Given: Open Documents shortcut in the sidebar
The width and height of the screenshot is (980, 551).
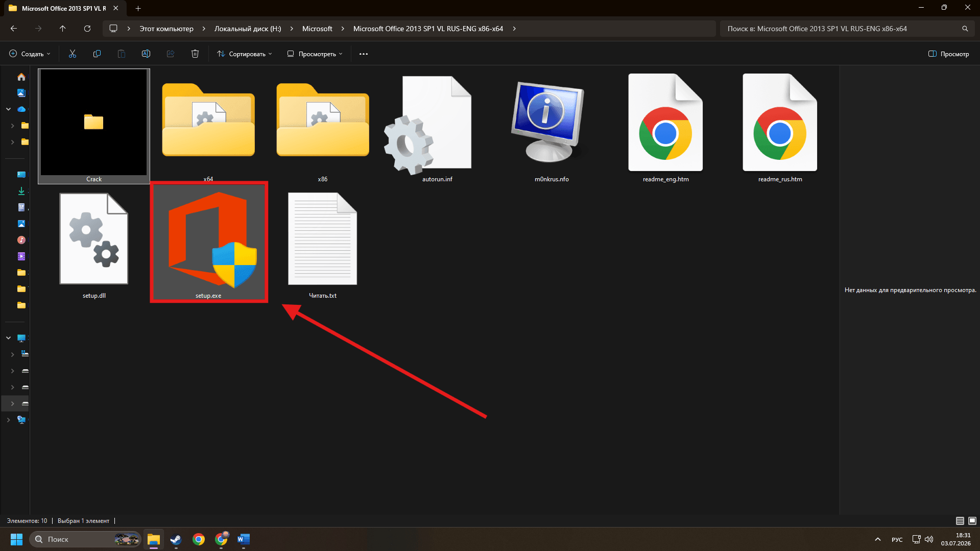Looking at the screenshot, I should [21, 207].
